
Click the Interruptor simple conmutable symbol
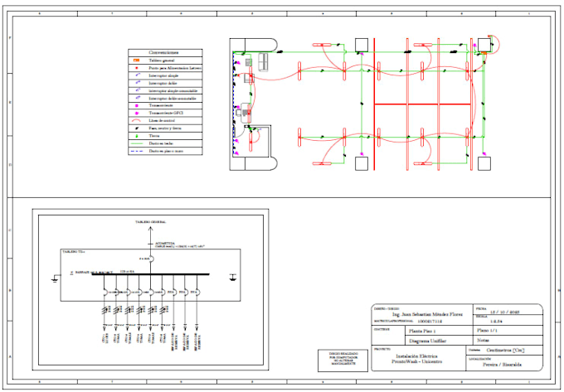138,90
